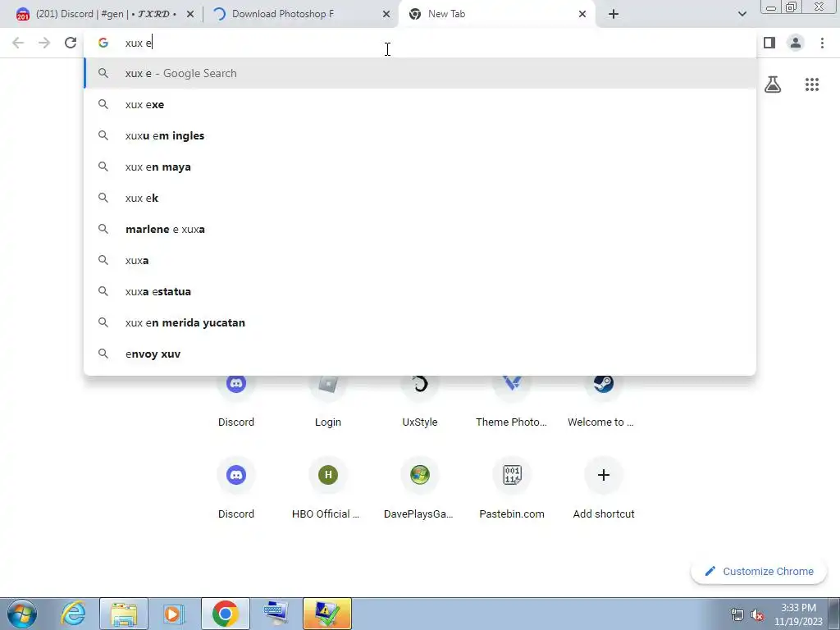840x630 pixels.
Task: Open the profile avatar button
Action: (796, 43)
